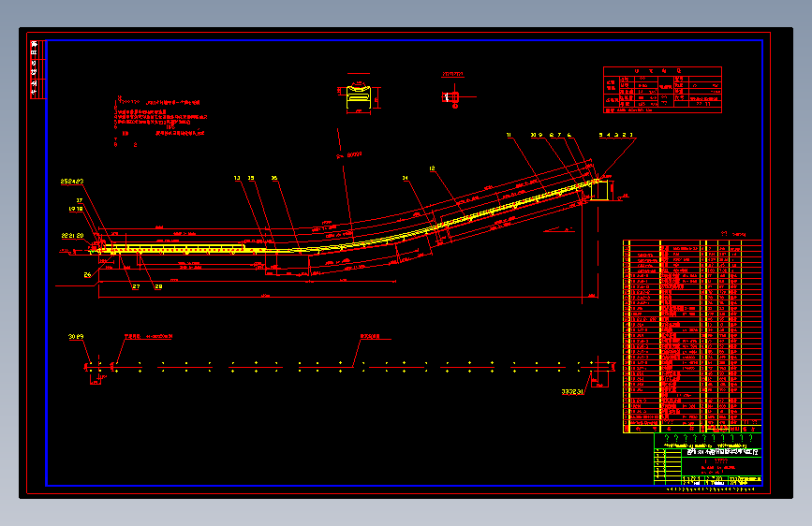
Task: Click the red technical parameters table
Action: [x=662, y=90]
